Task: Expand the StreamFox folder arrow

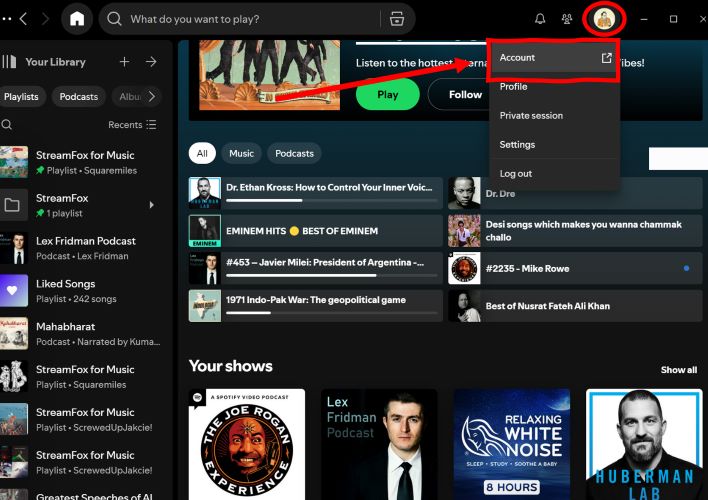Action: tap(152, 205)
